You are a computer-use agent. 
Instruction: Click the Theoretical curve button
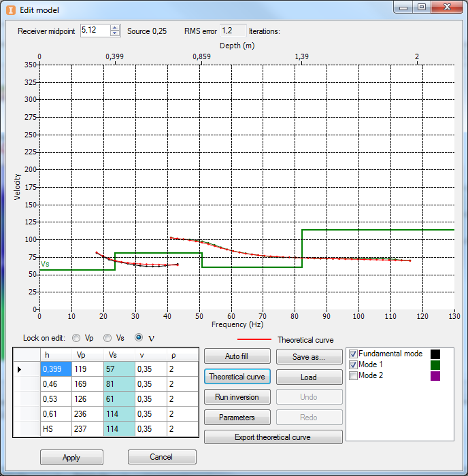pos(237,377)
